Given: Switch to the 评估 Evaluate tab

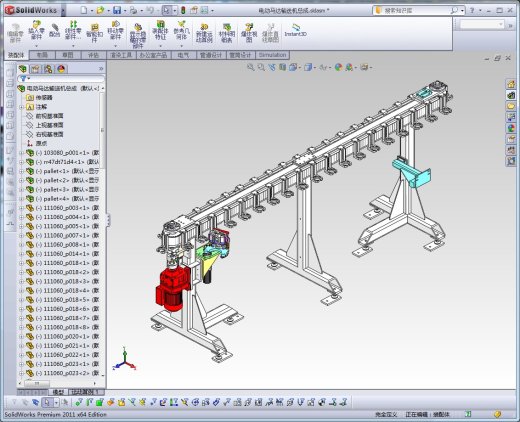Looking at the screenshot, I should [x=94, y=55].
